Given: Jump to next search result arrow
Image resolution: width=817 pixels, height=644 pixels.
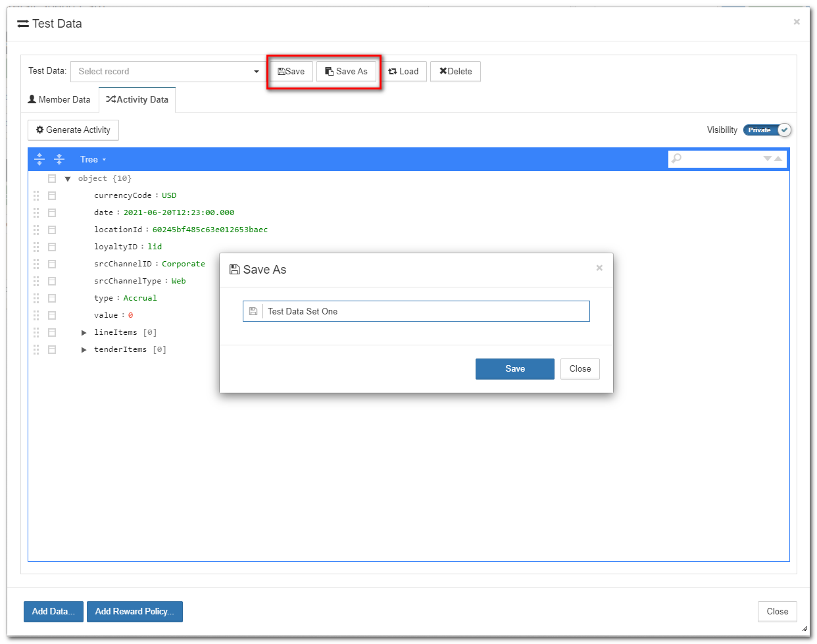Looking at the screenshot, I should pyautogui.click(x=767, y=159).
